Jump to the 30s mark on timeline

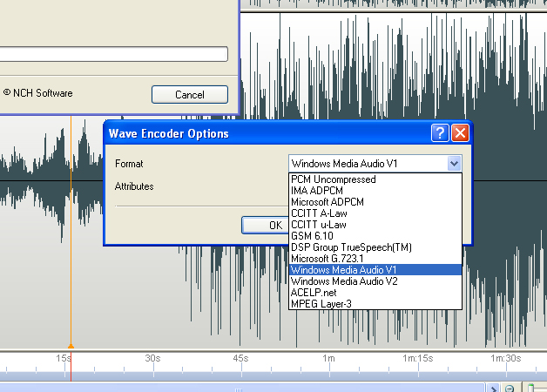coord(152,358)
